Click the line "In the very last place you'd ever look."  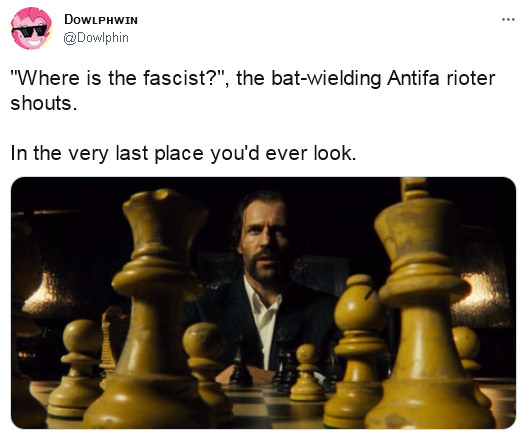click(x=183, y=153)
